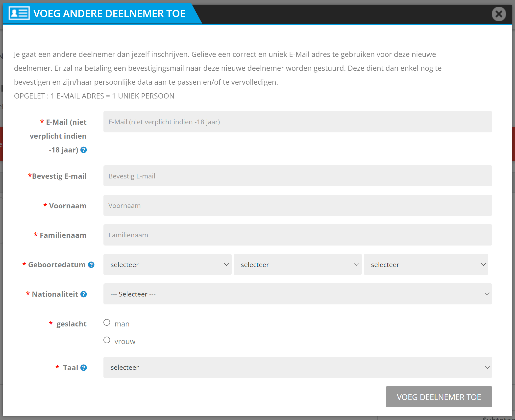Select the 'vrouw' gender radio button
The image size is (515, 420).
107,340
